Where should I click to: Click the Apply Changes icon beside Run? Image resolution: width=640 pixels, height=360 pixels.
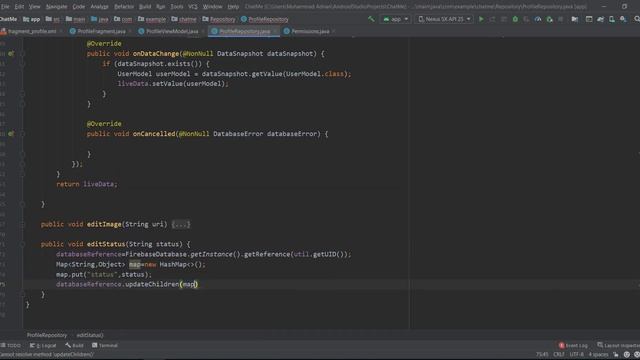493,19
